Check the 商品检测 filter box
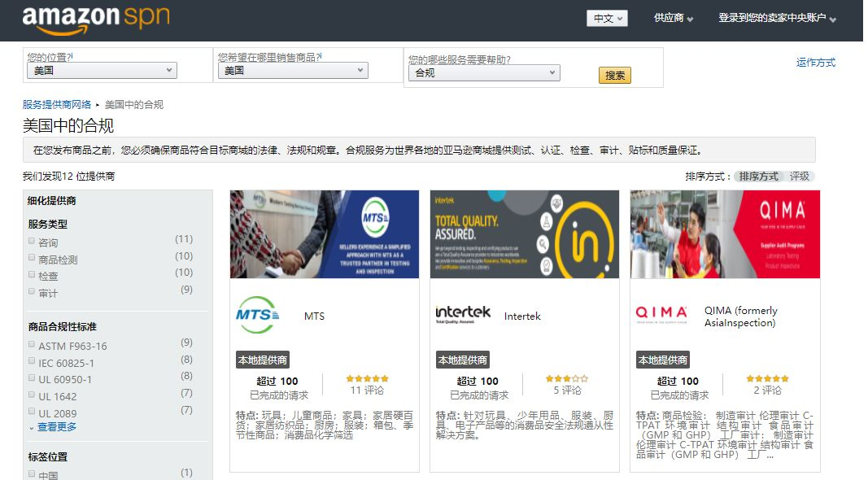Screen dimensions: 868x480 point(32,257)
